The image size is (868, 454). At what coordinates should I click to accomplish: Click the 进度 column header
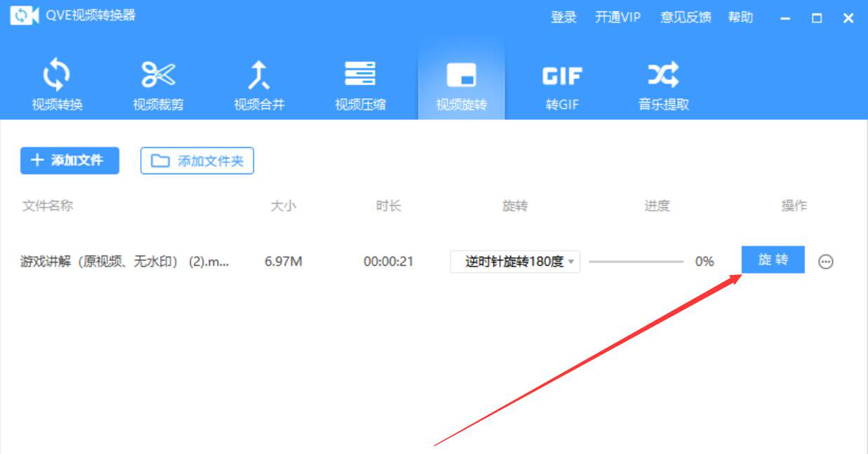[657, 206]
